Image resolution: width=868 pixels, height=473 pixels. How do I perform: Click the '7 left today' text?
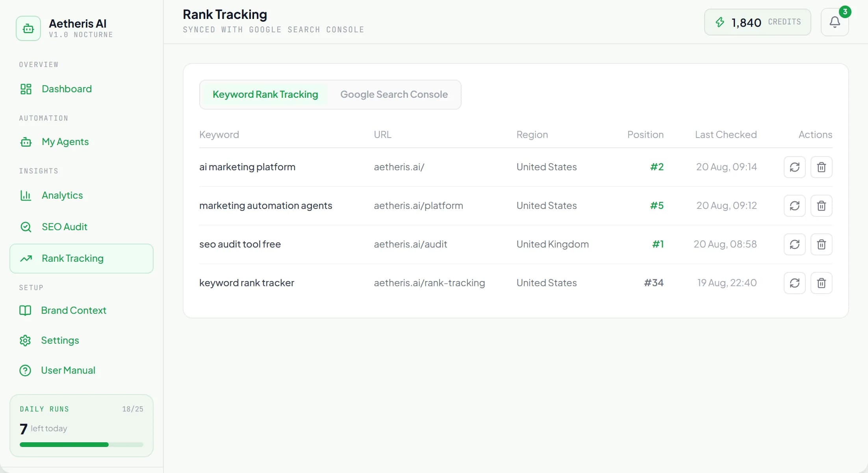click(x=43, y=428)
